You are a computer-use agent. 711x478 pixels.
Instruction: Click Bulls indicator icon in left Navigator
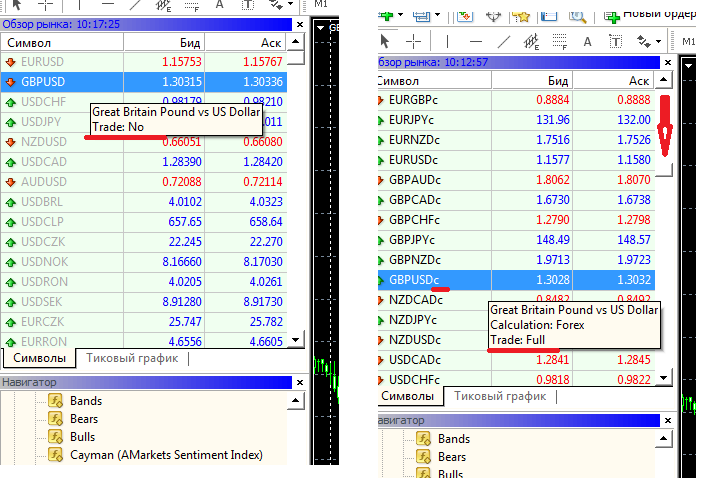(x=56, y=437)
